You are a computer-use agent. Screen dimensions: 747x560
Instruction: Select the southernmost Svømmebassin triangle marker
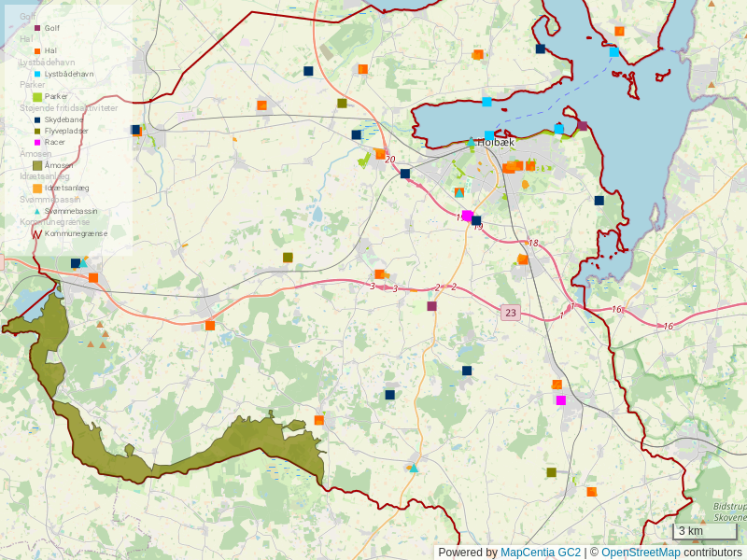(413, 468)
